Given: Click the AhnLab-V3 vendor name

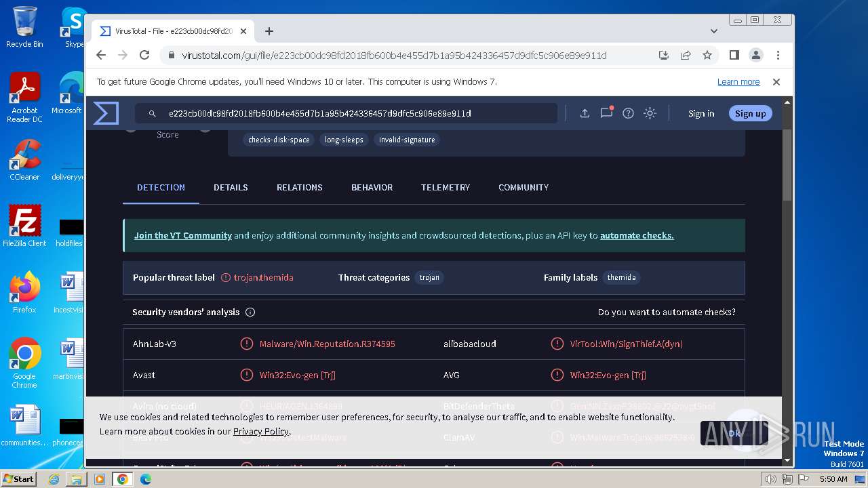Looking at the screenshot, I should (155, 344).
